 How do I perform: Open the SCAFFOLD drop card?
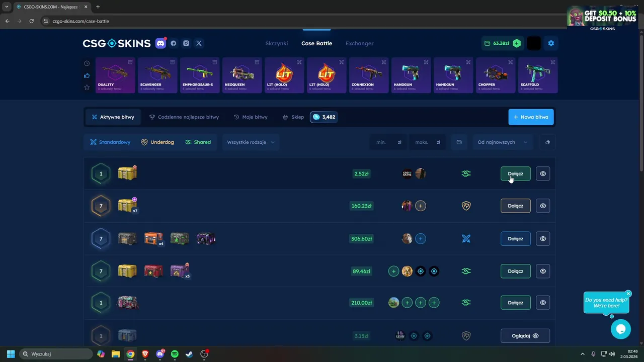click(538, 75)
